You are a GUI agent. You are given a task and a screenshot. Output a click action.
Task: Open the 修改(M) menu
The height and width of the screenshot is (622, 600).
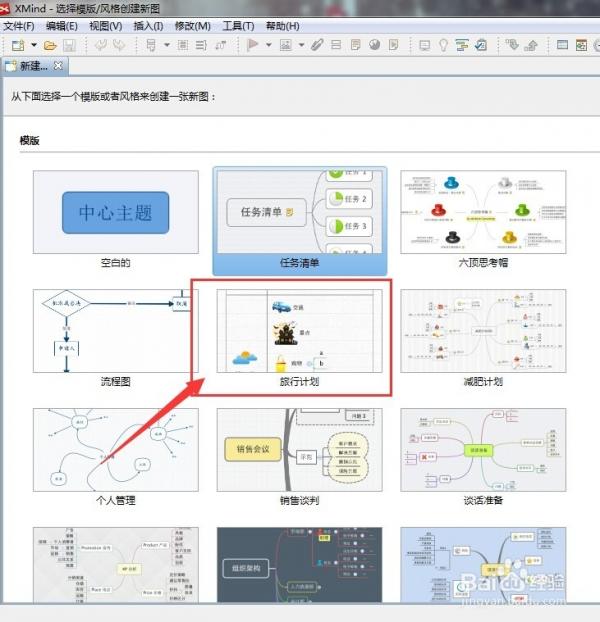193,26
